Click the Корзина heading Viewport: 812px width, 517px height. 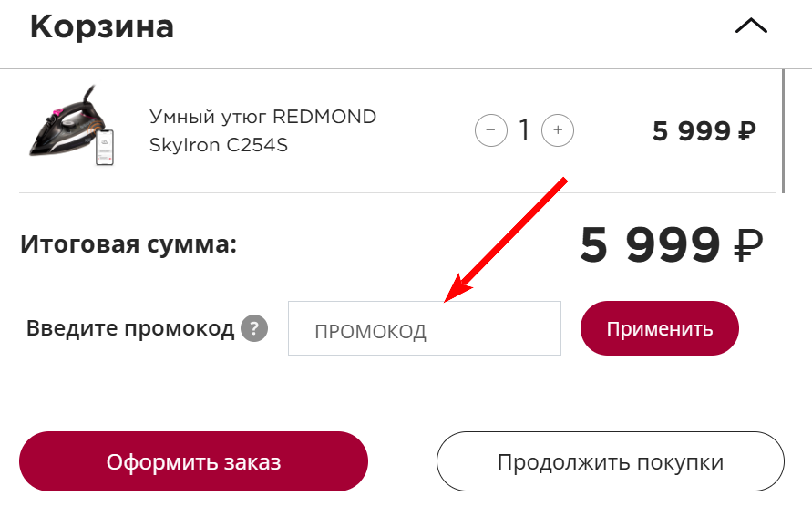coord(101,26)
